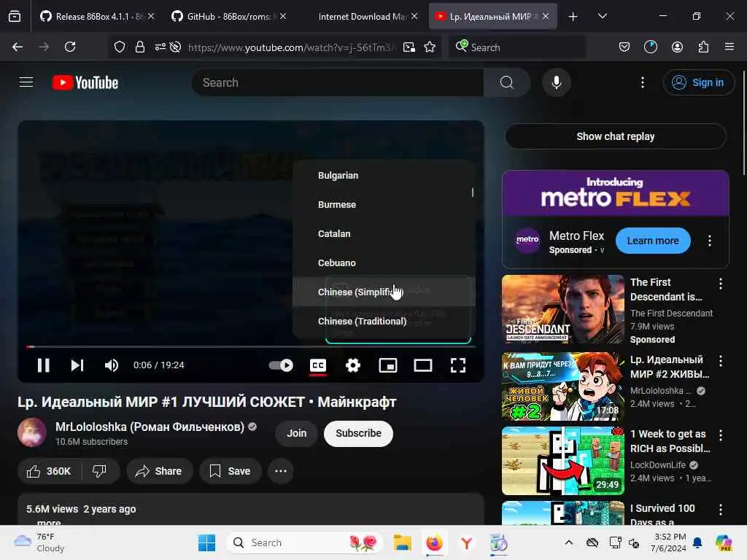The image size is (747, 560).
Task: Save page to Pocket
Action: (624, 47)
